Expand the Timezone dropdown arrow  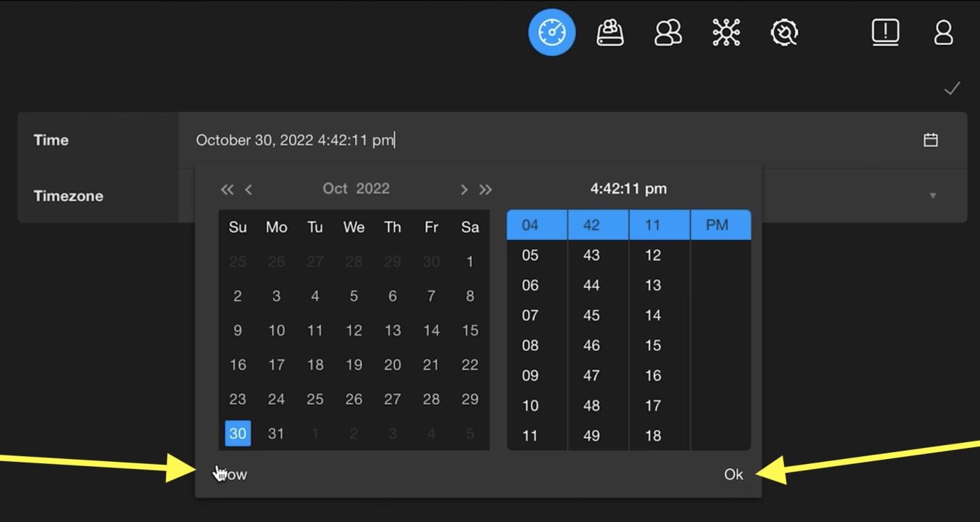point(932,196)
